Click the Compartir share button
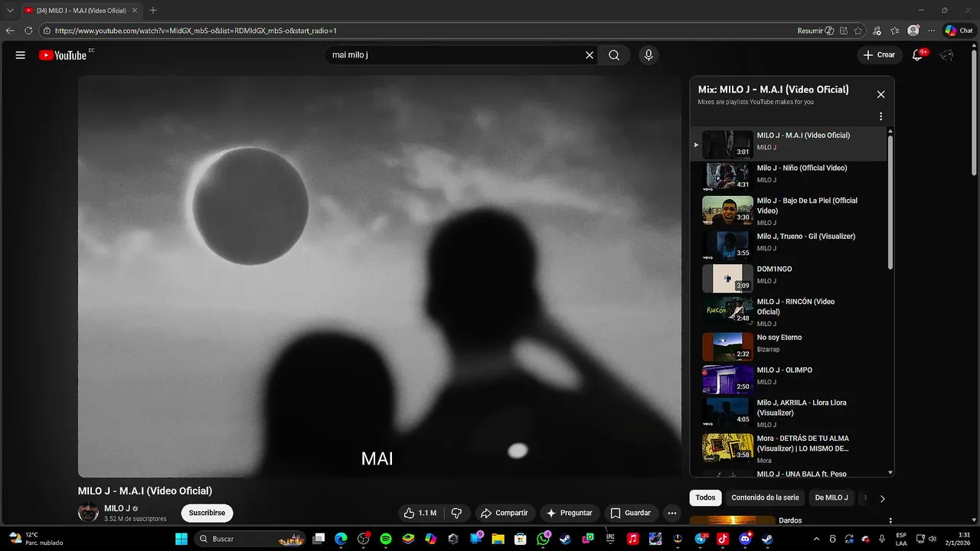 pos(504,513)
